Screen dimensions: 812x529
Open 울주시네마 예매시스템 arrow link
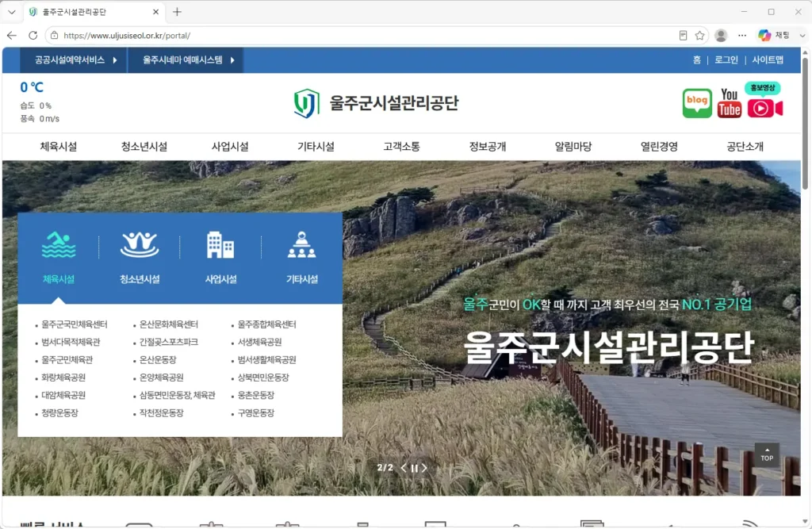click(186, 60)
